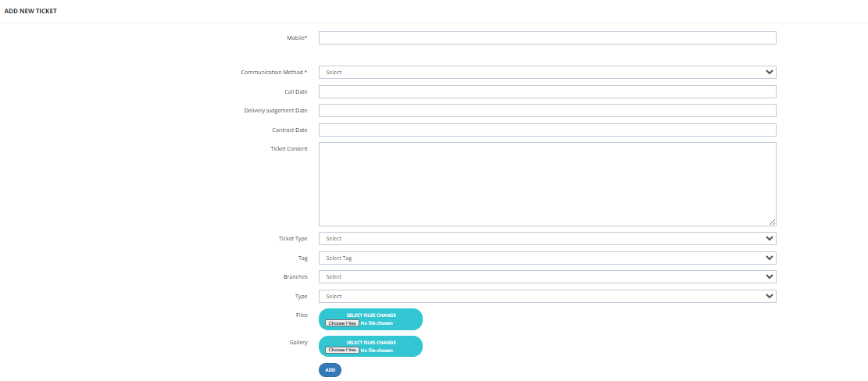Click the Communication Method chevron arrow

tap(769, 73)
